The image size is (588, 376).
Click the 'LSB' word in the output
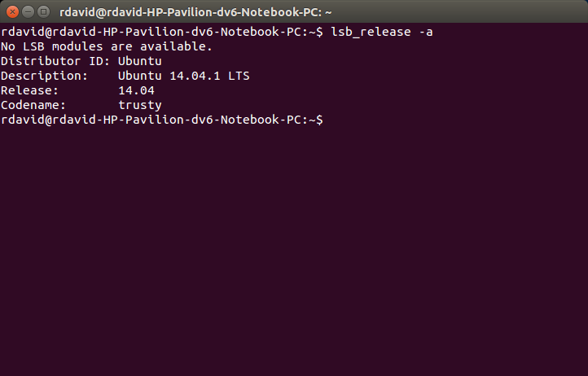33,46
